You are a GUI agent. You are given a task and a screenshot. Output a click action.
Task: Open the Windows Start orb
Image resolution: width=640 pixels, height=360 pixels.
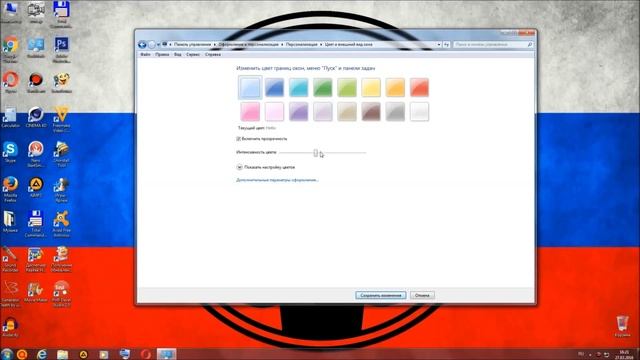[7, 354]
